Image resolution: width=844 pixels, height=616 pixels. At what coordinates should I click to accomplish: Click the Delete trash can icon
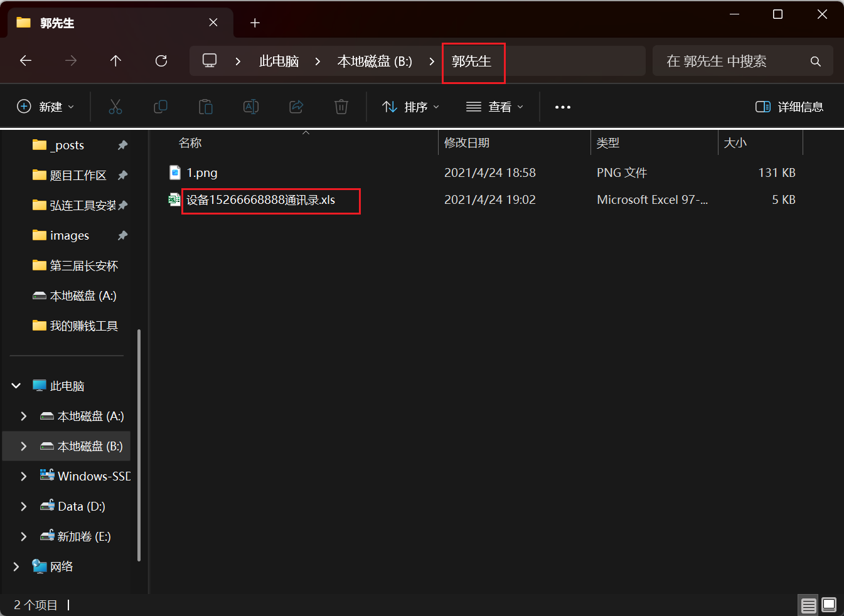pyautogui.click(x=341, y=107)
